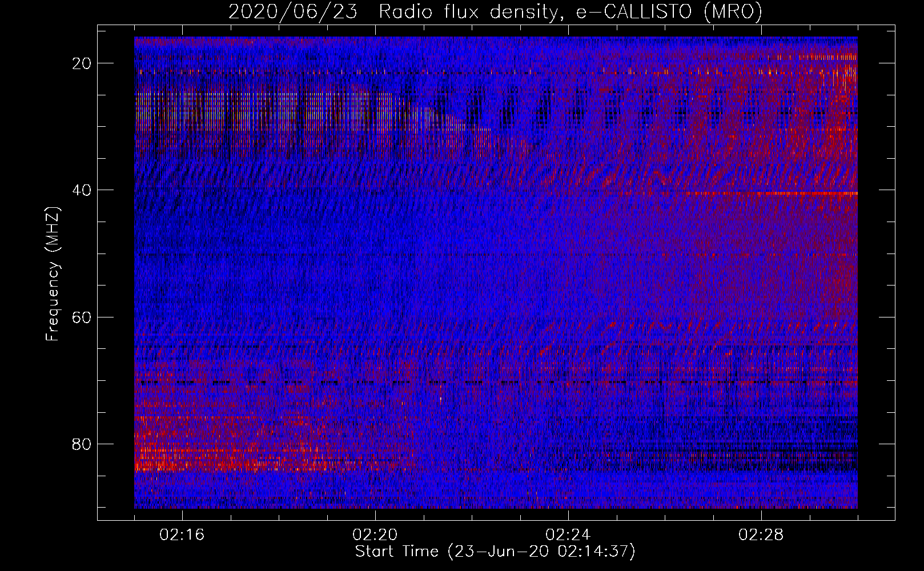Click the frequency tick label 60
This screenshot has height=571, width=924.
82,317
